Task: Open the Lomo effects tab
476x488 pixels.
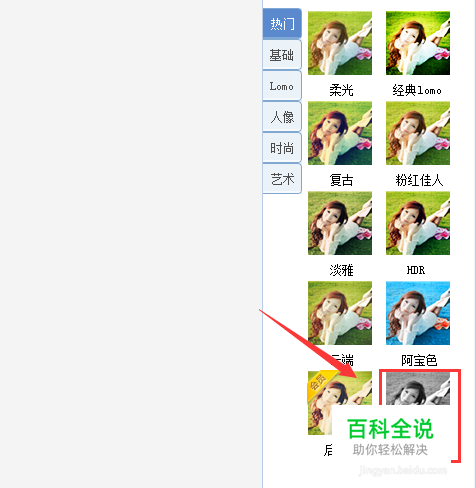Action: coord(282,86)
